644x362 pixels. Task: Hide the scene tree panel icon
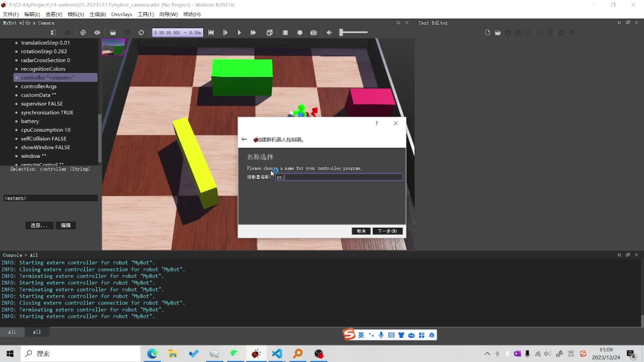pos(53,33)
